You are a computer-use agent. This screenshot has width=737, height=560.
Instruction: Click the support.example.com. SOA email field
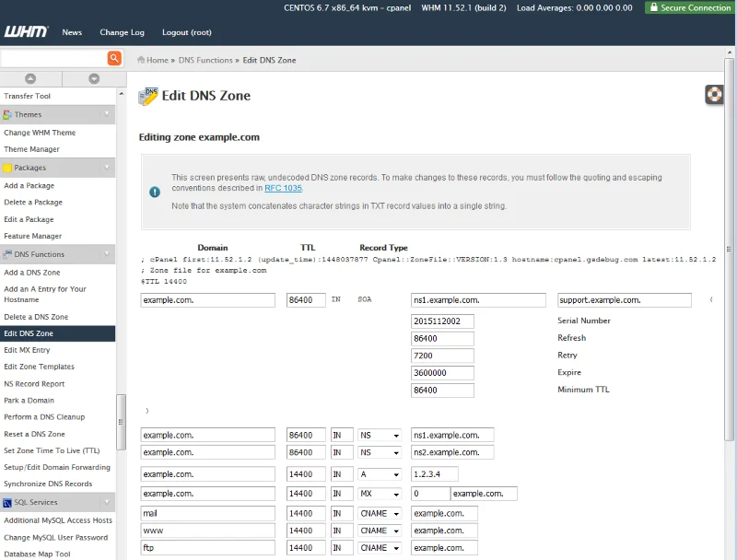pos(625,299)
